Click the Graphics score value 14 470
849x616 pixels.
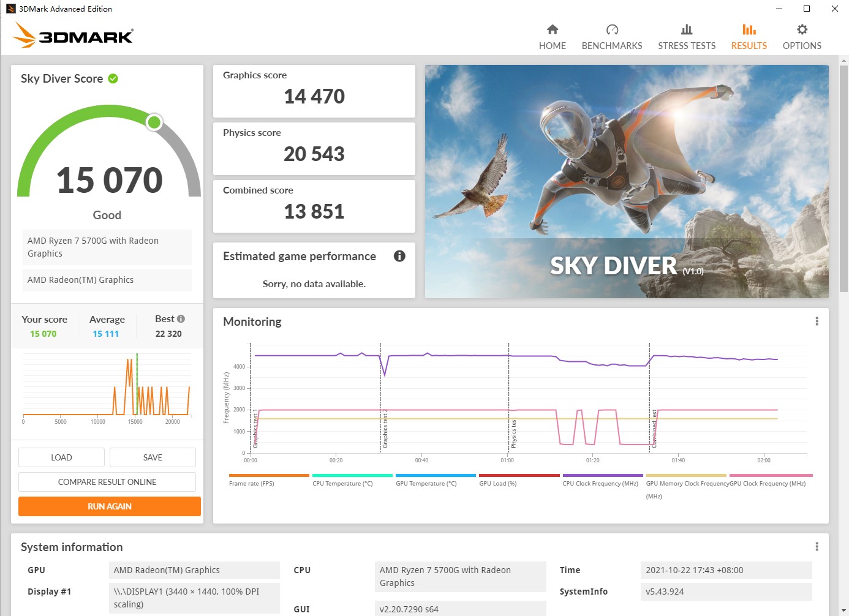pos(314,96)
